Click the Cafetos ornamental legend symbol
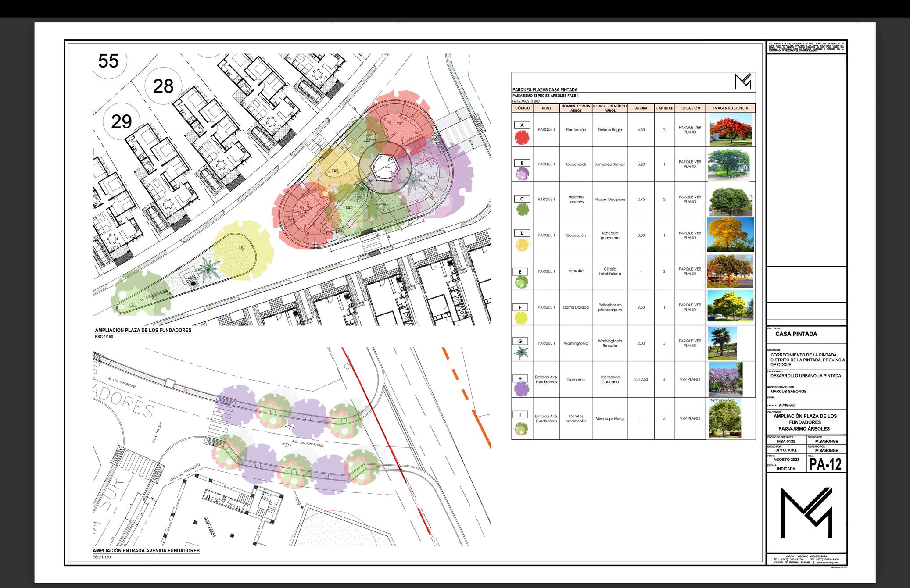The height and width of the screenshot is (588, 910). coord(522,428)
